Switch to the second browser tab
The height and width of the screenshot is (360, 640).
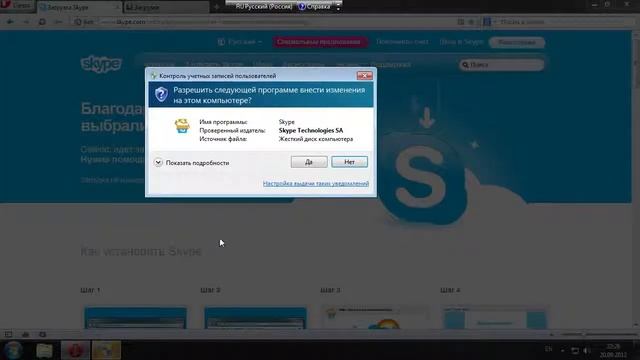coord(167,7)
